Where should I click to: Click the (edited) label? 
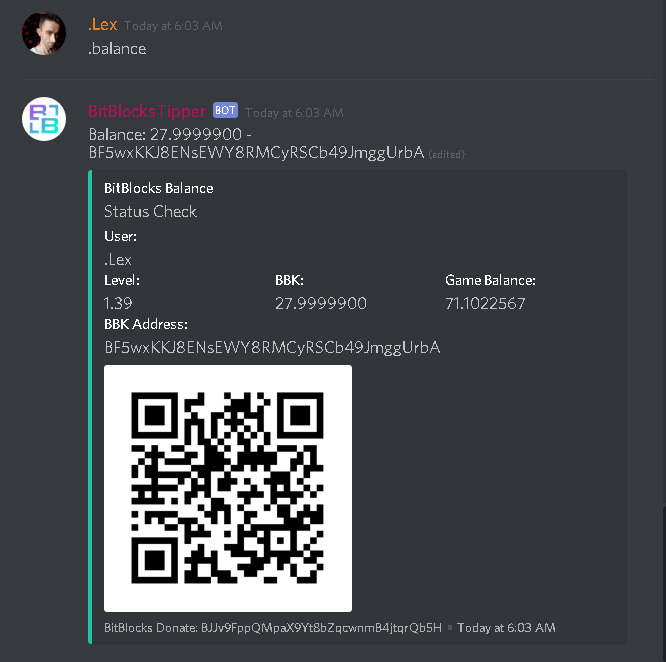pyautogui.click(x=446, y=154)
